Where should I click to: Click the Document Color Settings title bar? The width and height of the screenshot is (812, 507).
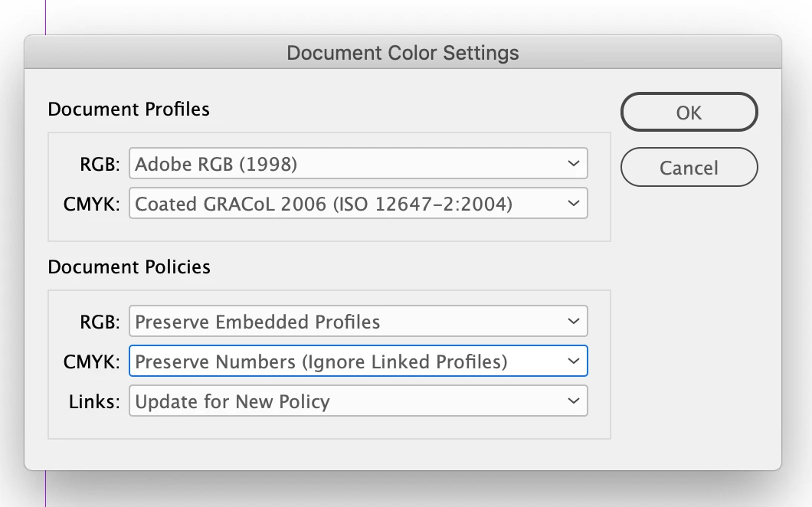click(403, 53)
